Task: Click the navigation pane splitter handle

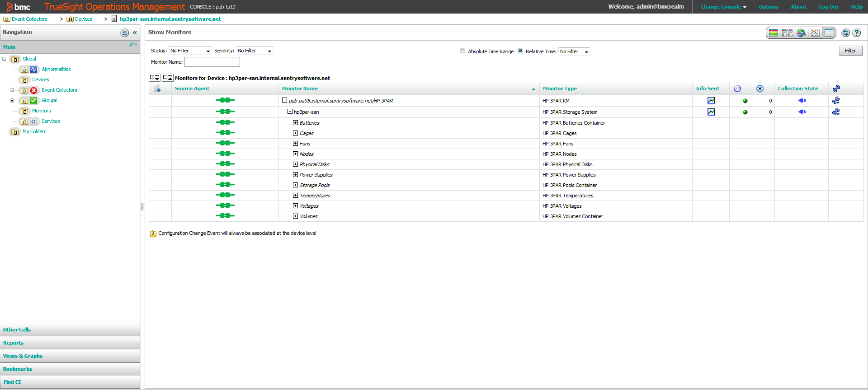Action: (x=142, y=207)
